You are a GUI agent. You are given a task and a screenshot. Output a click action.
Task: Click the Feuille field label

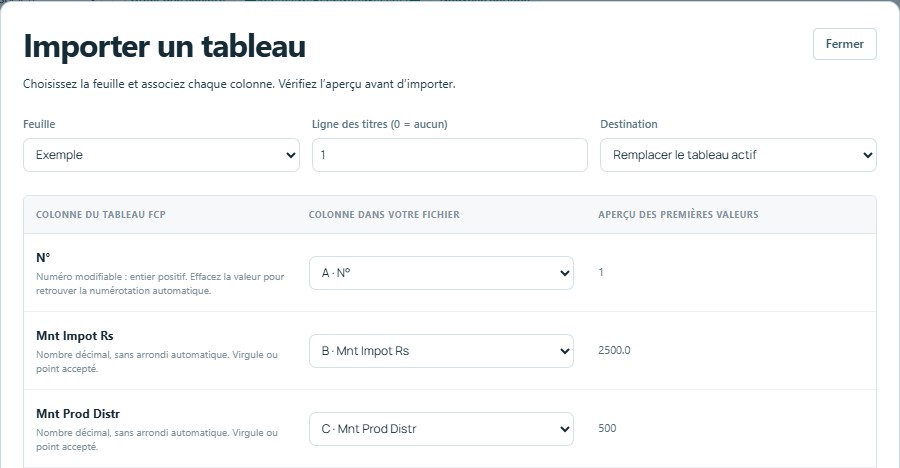click(x=39, y=124)
